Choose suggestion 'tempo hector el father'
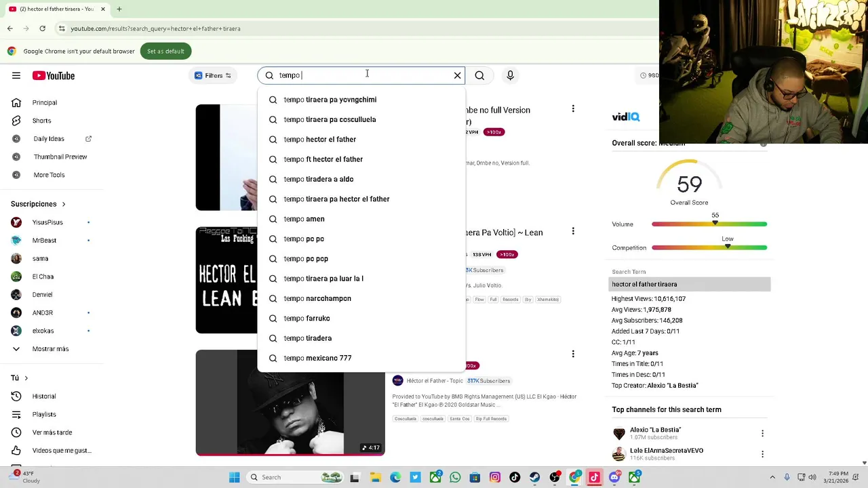 pos(361,140)
